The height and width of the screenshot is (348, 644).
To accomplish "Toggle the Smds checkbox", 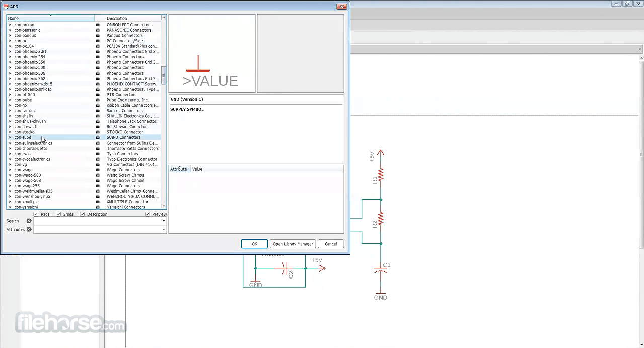I will [58, 214].
